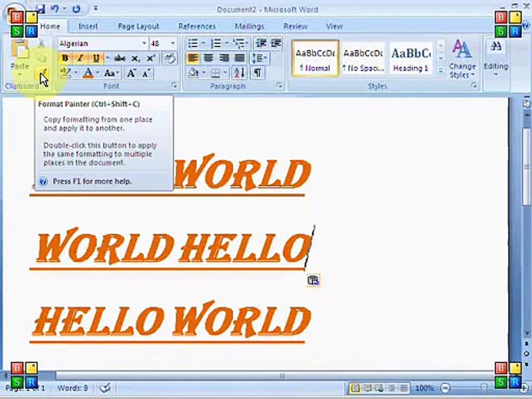The height and width of the screenshot is (399, 532).
Task: Click the Format Painter brush
Action: click(43, 73)
